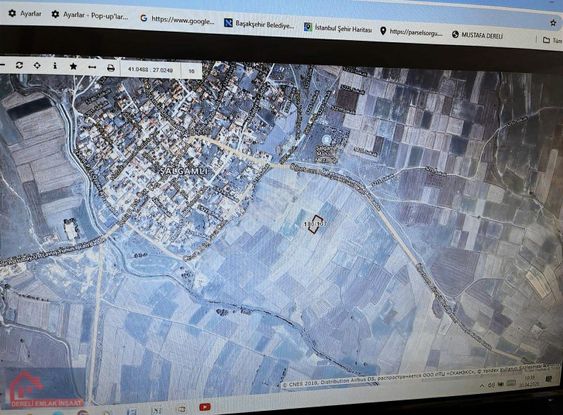Click the ŞALGAMLI village label on map
The width and height of the screenshot is (563, 415).
pos(183,171)
